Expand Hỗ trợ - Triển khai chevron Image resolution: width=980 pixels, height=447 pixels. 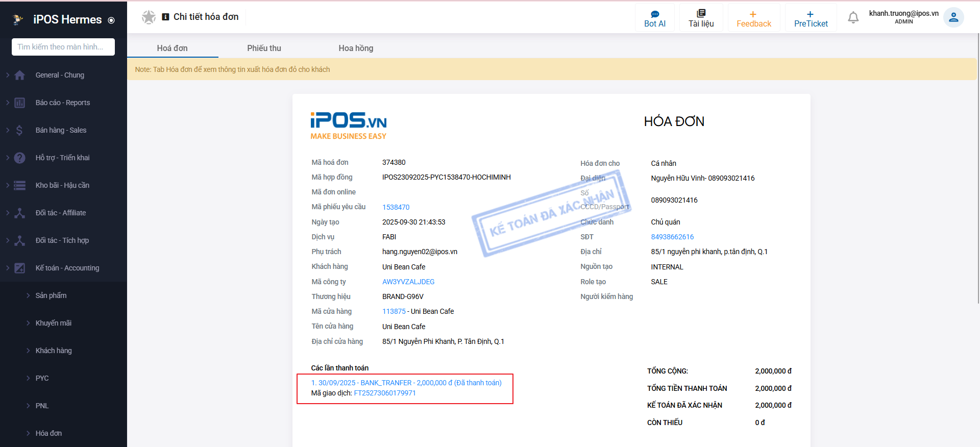pyautogui.click(x=8, y=158)
